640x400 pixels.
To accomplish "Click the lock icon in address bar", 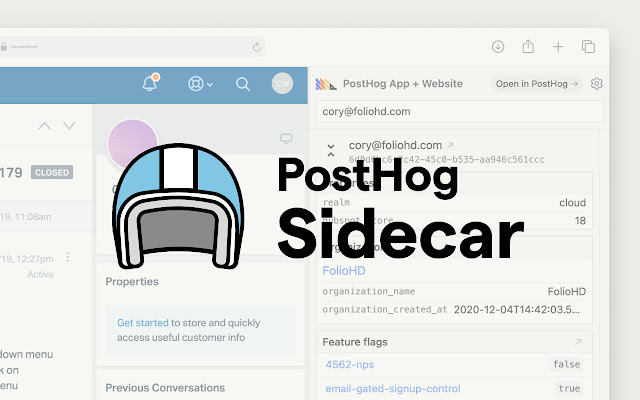I will [x=4, y=47].
